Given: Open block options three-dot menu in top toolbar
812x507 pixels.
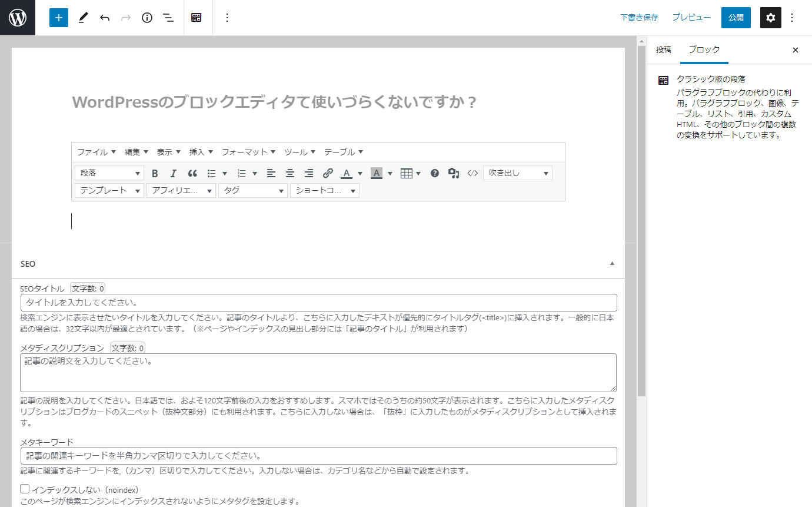Looking at the screenshot, I should [227, 18].
